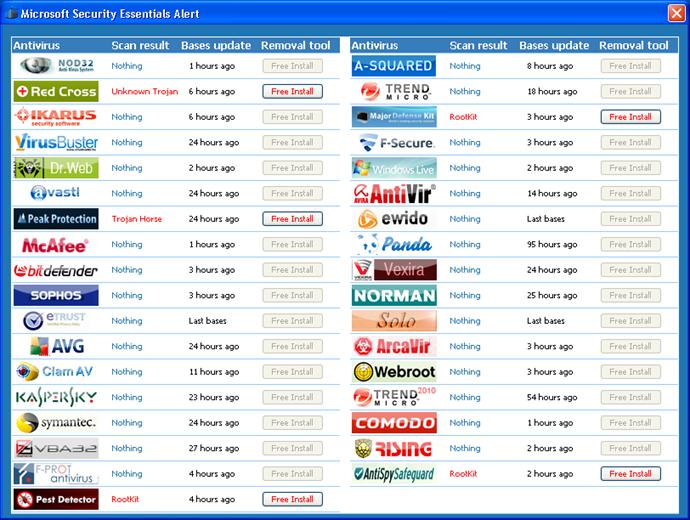Click the Trend Micro 2010 logo
The image size is (690, 520).
[x=394, y=397]
